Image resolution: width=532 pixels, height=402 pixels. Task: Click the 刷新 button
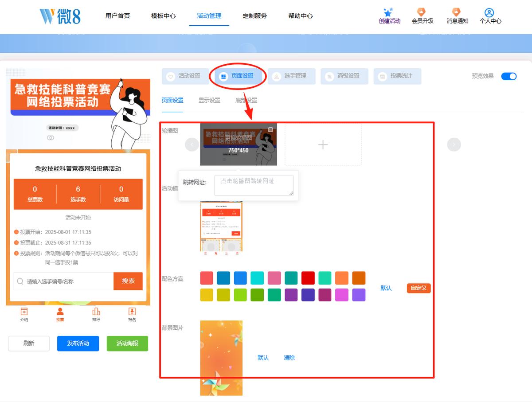point(29,343)
